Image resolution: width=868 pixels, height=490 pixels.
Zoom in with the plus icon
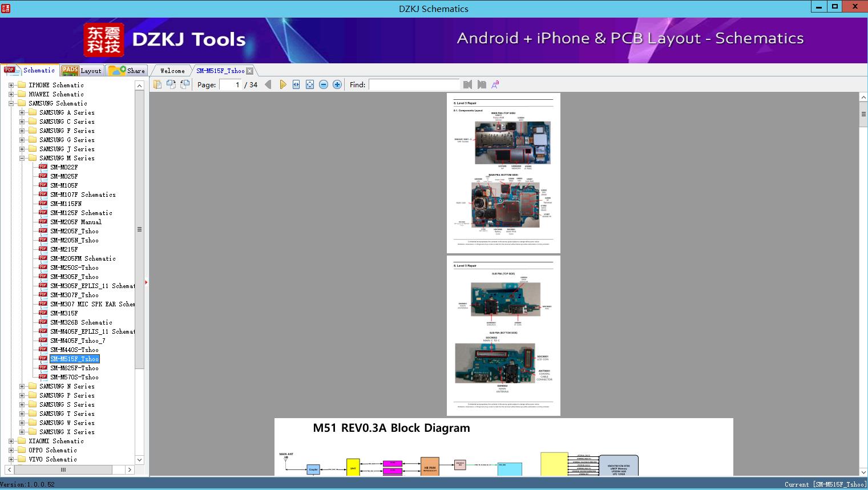click(337, 84)
